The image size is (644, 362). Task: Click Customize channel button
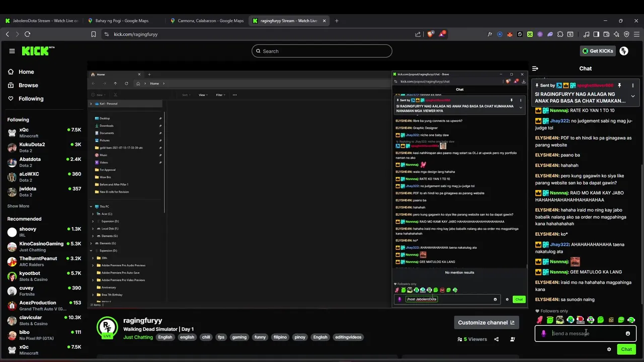pyautogui.click(x=486, y=322)
